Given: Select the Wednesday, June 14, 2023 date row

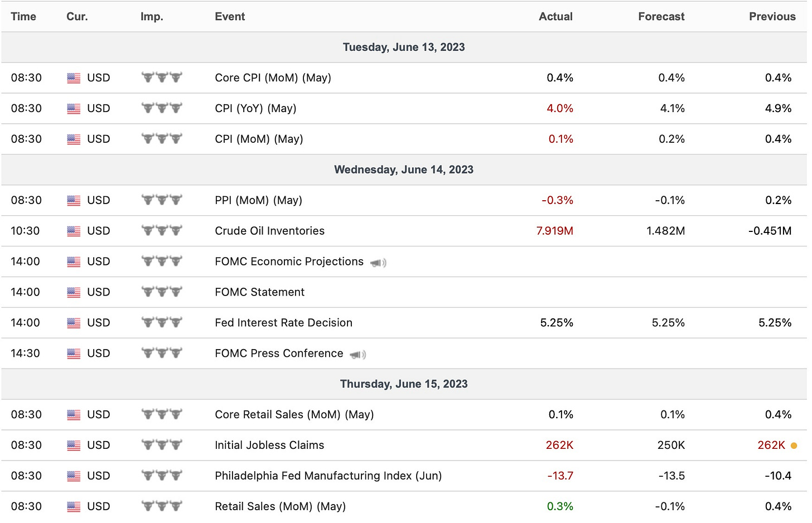Looking at the screenshot, I should (x=404, y=170).
